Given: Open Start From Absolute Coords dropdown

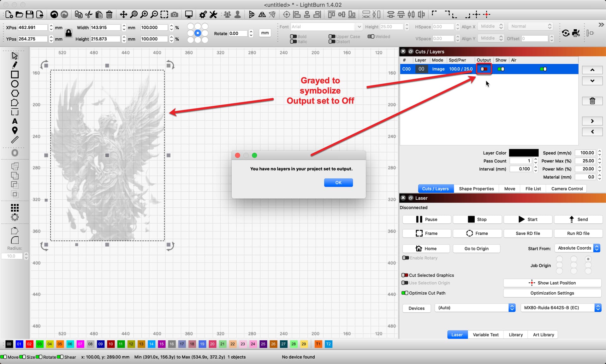Looking at the screenshot, I should click(x=578, y=248).
